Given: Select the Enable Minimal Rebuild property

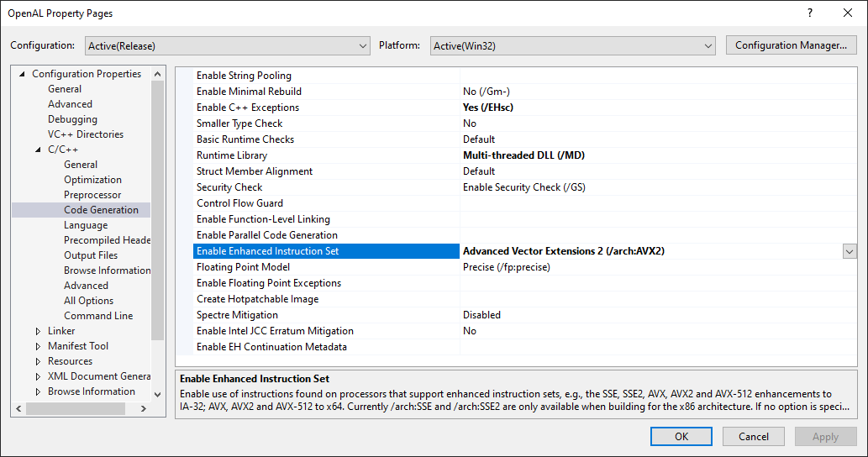Looking at the screenshot, I should [249, 92].
